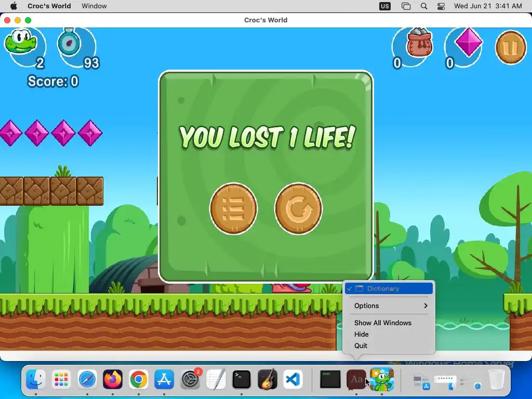Click the YOU LOST 1 LIFE! message
Screen dimensions: 532x399
[x=267, y=137]
